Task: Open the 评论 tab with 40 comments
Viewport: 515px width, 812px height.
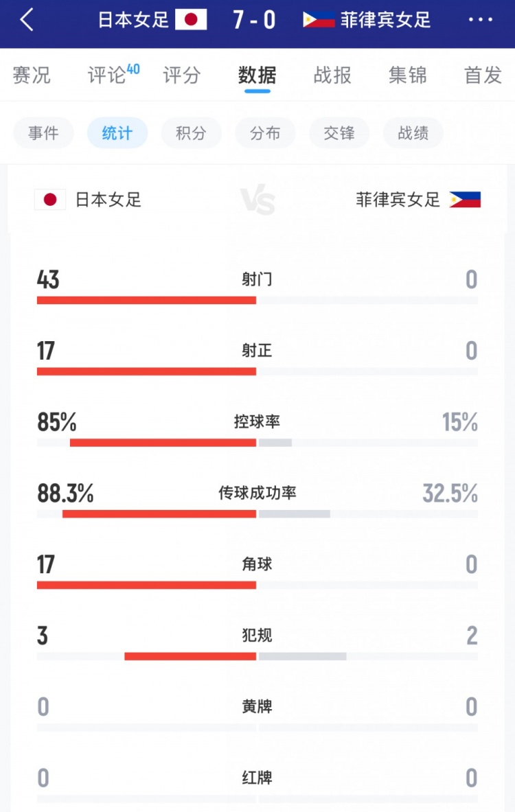Action: [108, 76]
